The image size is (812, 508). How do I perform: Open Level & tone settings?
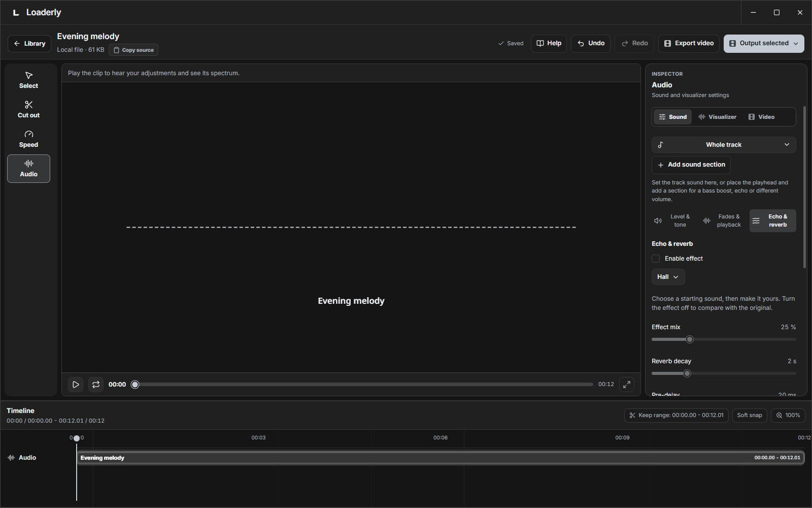pos(673,221)
